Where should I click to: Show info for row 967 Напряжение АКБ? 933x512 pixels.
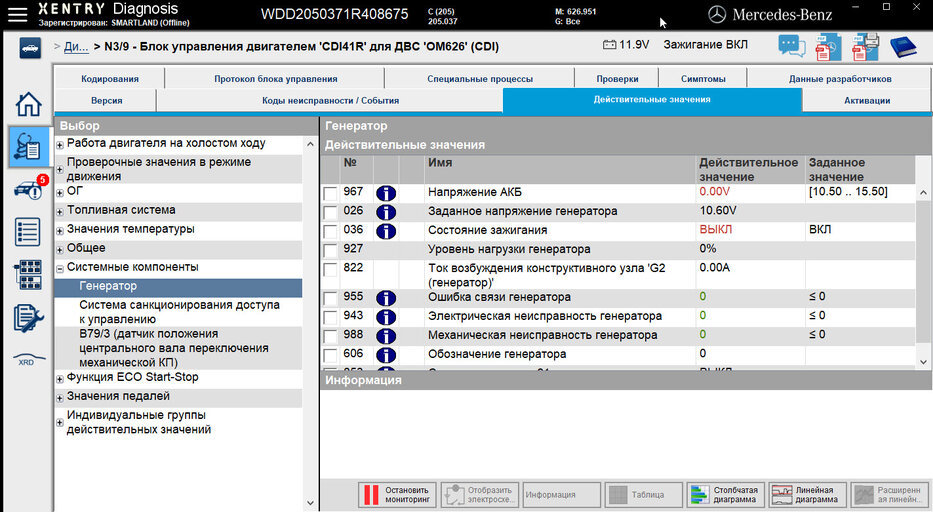pos(386,193)
